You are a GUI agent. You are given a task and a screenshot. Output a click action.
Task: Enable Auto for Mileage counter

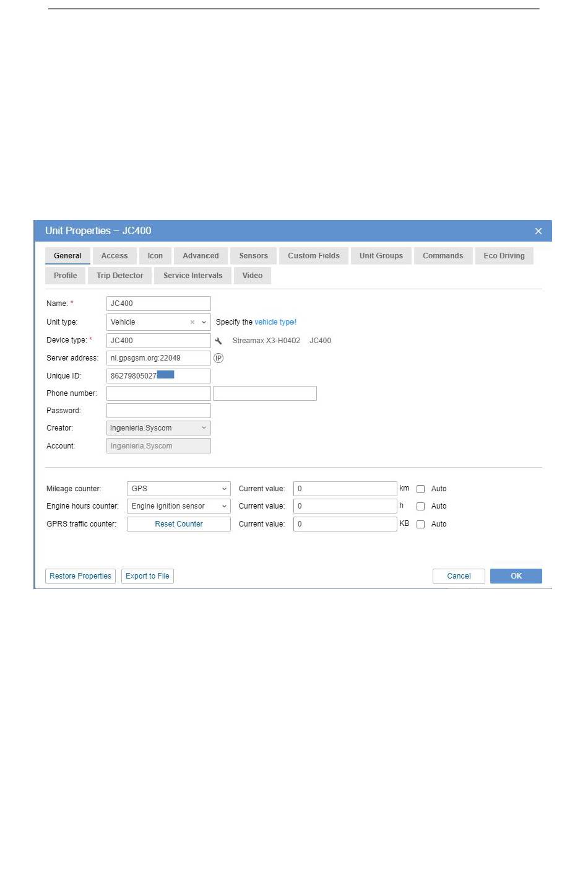(420, 489)
